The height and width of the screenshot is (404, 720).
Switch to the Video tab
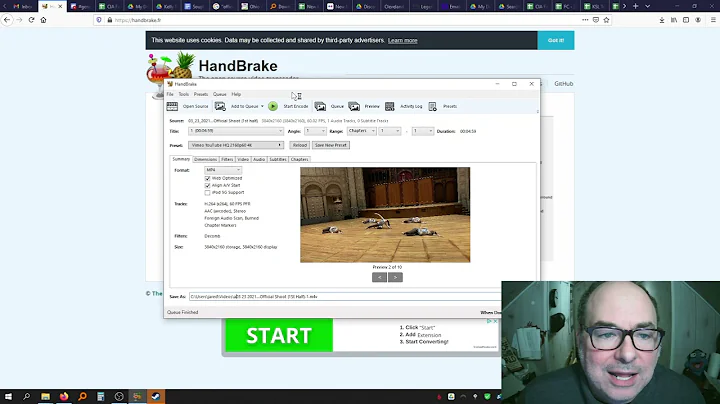click(243, 159)
